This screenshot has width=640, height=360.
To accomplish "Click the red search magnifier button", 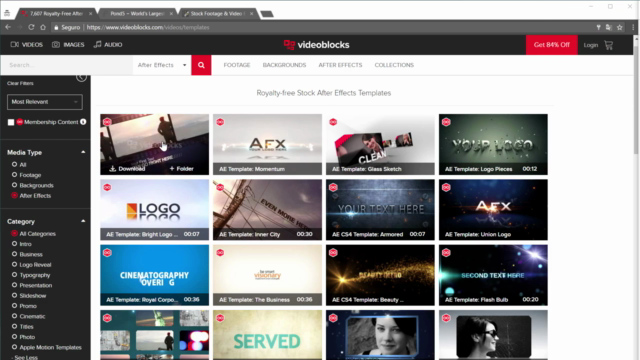I will click(201, 65).
